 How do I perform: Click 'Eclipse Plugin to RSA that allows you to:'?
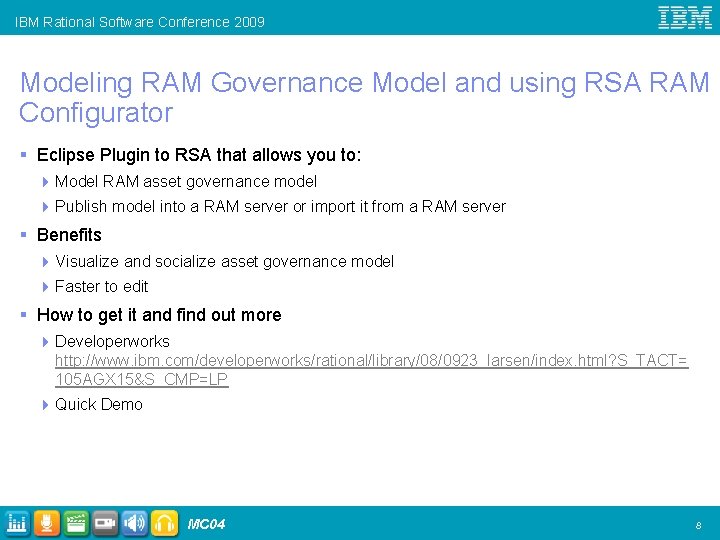coord(199,155)
